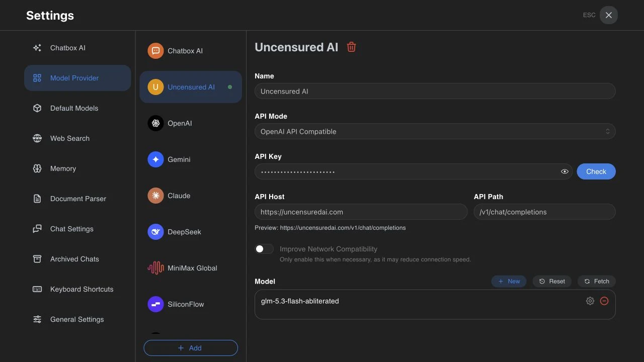The width and height of the screenshot is (644, 362).
Task: Edit the provider Name field
Action: pyautogui.click(x=435, y=91)
